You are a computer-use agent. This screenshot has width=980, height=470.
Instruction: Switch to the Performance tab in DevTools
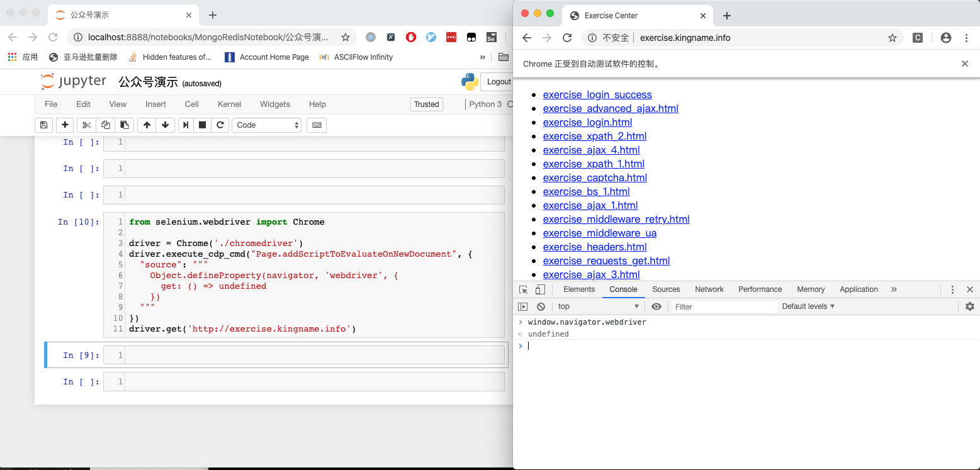point(760,289)
